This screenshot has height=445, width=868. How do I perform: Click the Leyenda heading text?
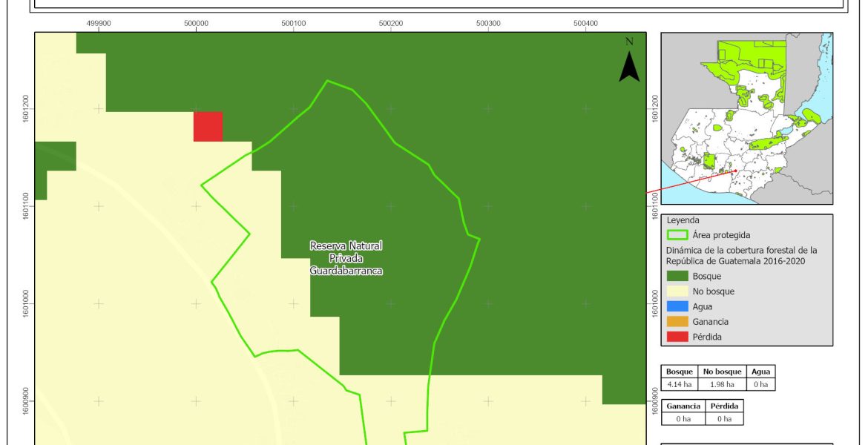pos(683,220)
